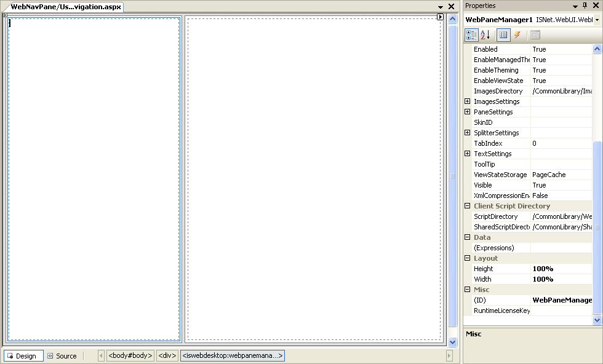Select the <body#body> breadcrumb tag
This screenshot has height=364, width=603.
130,356
